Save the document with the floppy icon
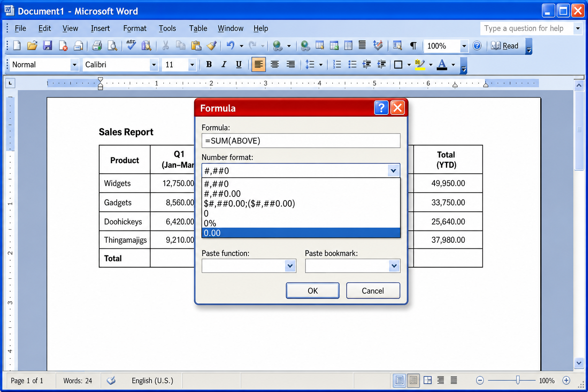This screenshot has height=392, width=588. (x=47, y=46)
